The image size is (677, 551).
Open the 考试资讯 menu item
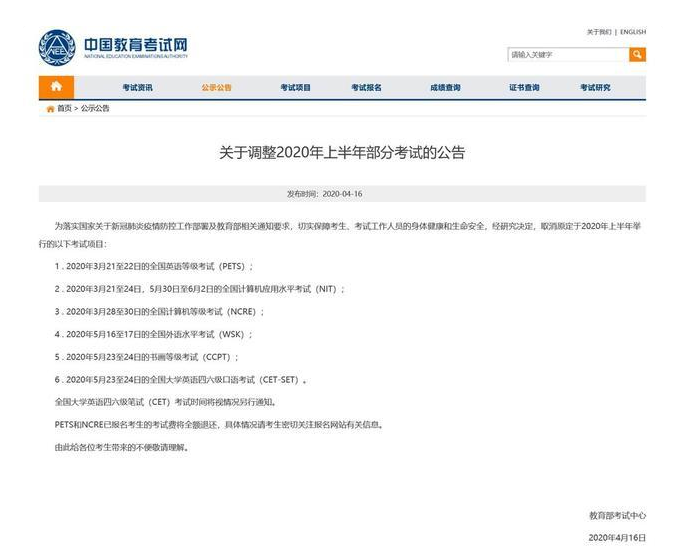[x=138, y=88]
